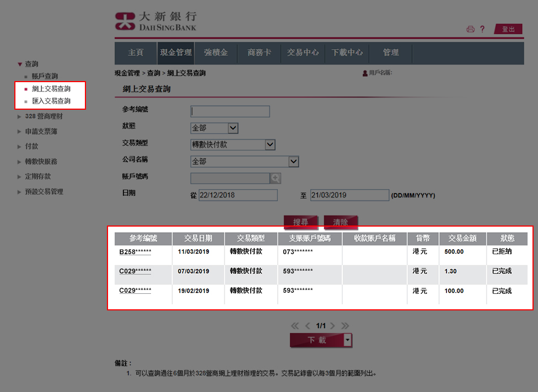
Task: Jump to first page using the double-arrow icon
Action: [296, 326]
